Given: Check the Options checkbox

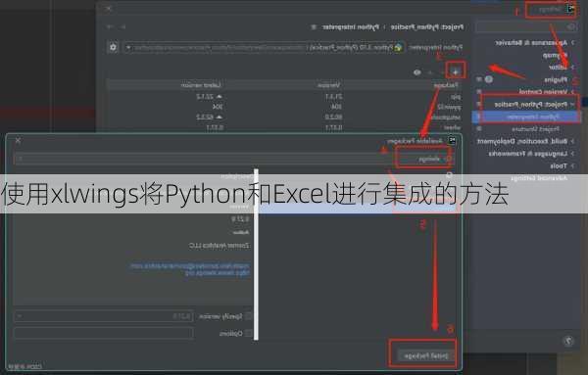Looking at the screenshot, I should point(248,333).
